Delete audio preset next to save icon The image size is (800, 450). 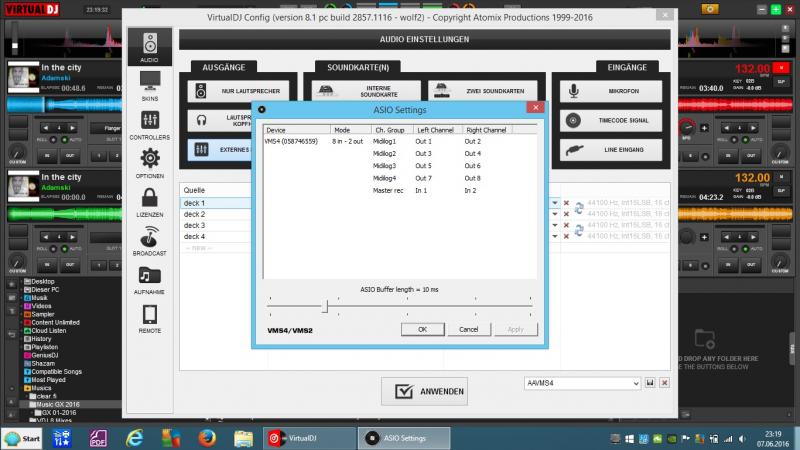click(664, 383)
